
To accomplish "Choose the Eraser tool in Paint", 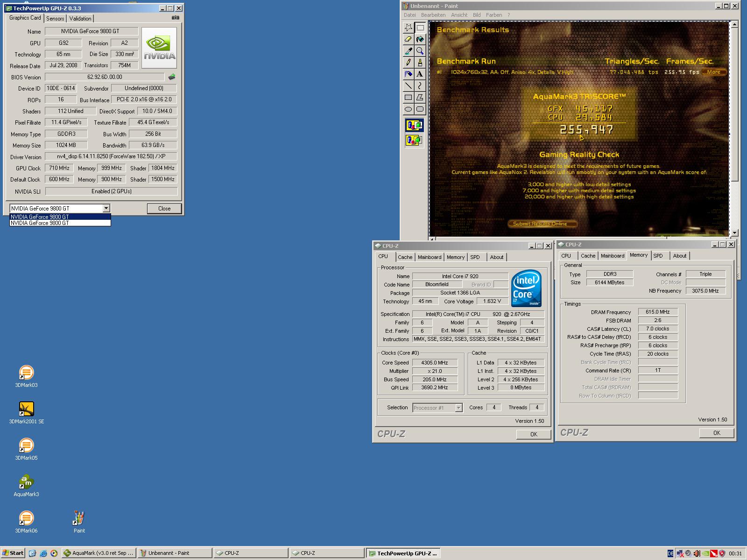I will pyautogui.click(x=409, y=39).
